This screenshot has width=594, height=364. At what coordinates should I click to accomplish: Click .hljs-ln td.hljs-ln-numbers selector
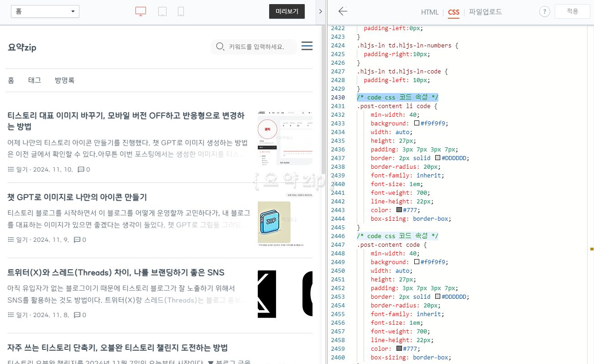coord(404,45)
